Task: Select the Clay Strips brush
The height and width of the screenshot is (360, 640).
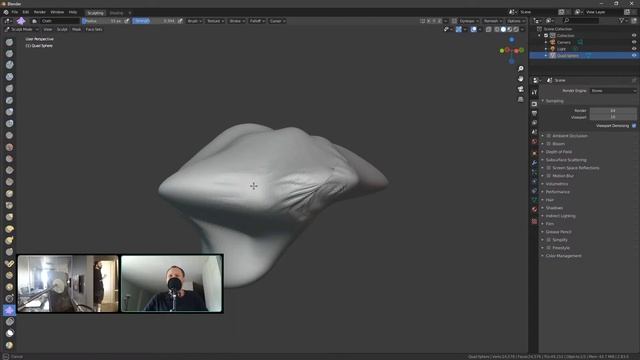Action: 9,77
